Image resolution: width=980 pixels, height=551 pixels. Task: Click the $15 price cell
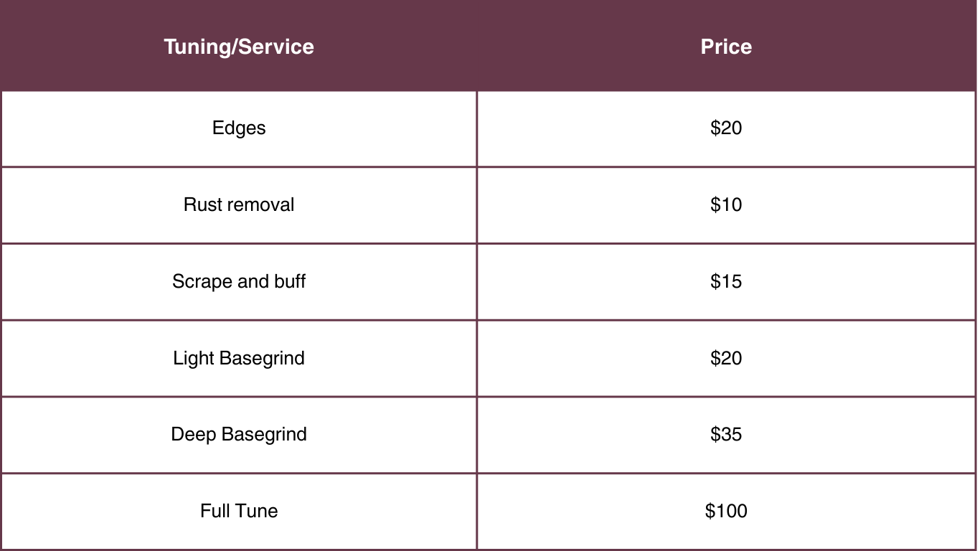coord(726,281)
